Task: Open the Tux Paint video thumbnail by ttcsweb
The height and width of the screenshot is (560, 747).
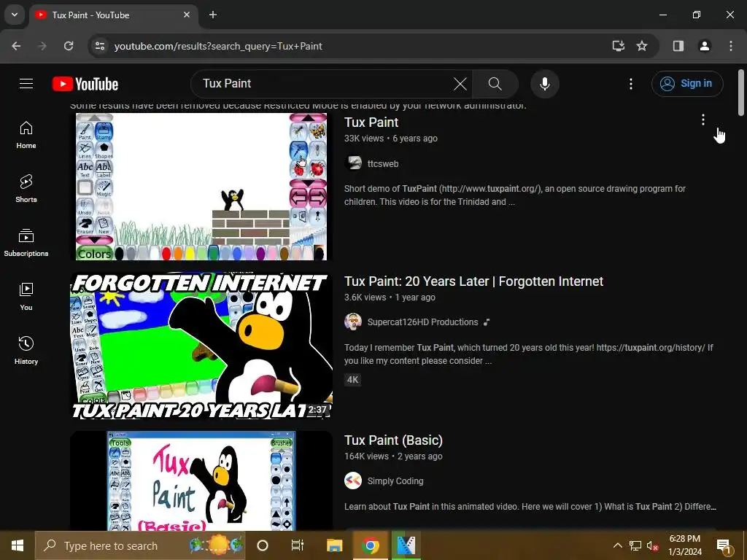Action: [201, 186]
